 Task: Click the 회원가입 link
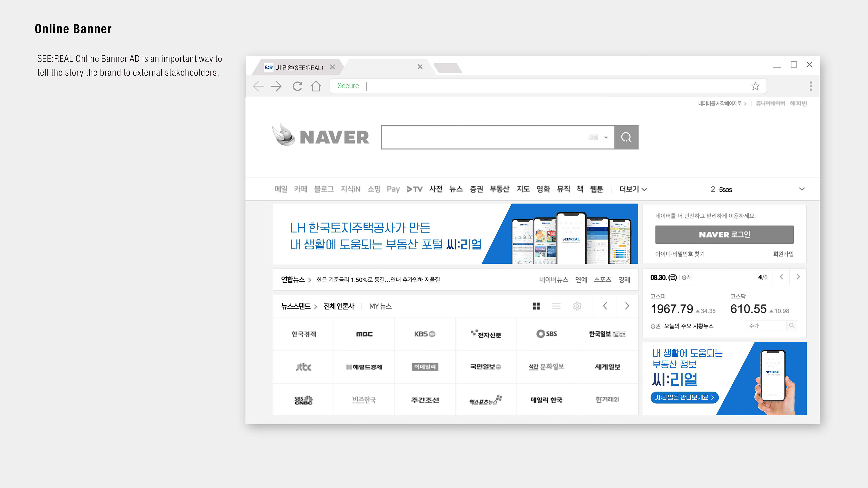783,254
